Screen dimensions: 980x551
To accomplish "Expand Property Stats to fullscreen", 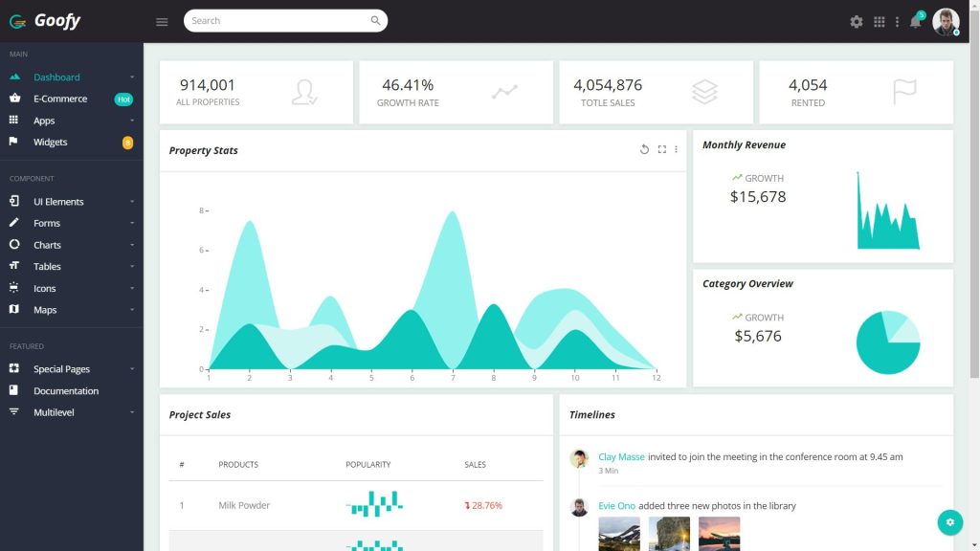I will [662, 149].
